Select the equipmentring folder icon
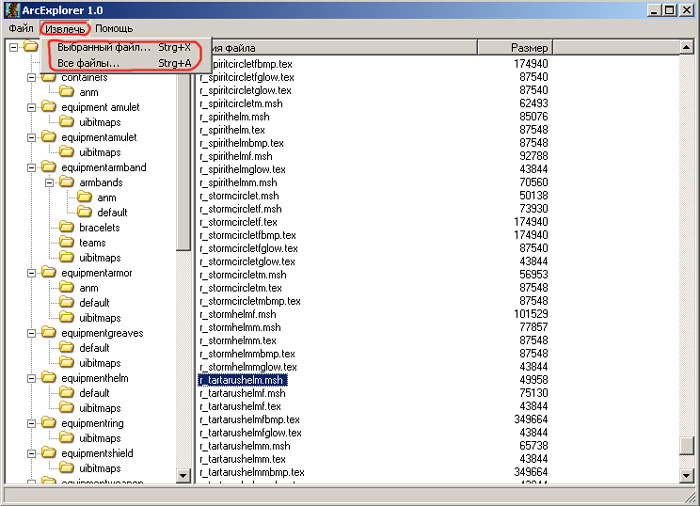700x506 pixels. (48, 422)
